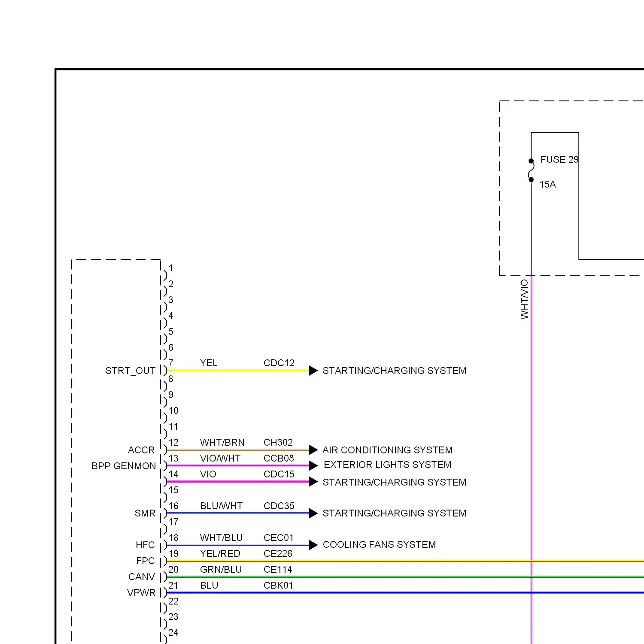Select BLU/WHT wire color label

pos(221,506)
